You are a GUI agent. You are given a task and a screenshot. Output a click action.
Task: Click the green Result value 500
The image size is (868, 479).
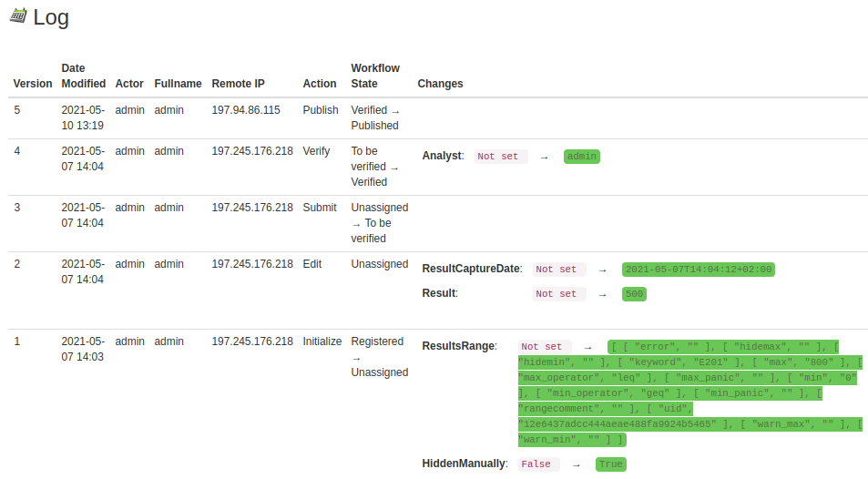[634, 294]
